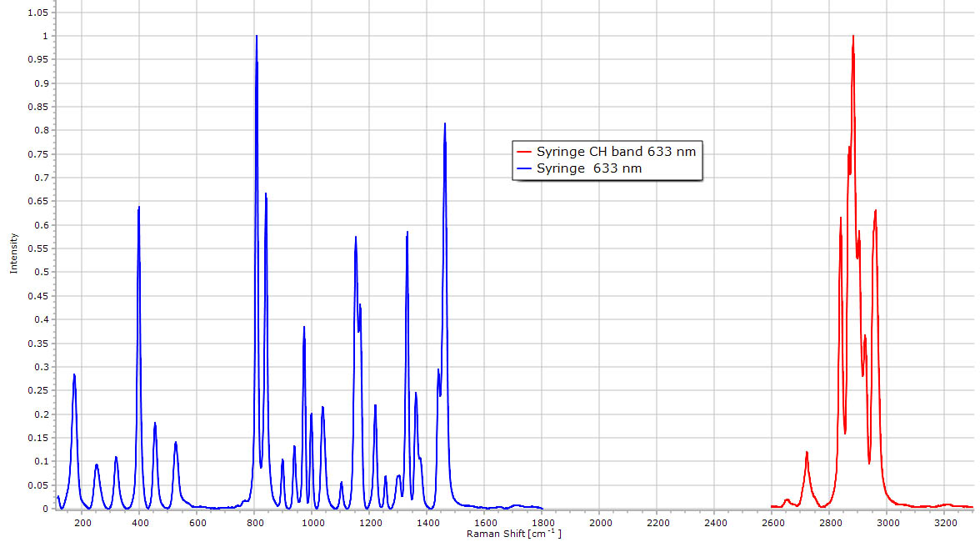Click the 2000 tick label on x-axis
The width and height of the screenshot is (980, 542).
tap(600, 523)
